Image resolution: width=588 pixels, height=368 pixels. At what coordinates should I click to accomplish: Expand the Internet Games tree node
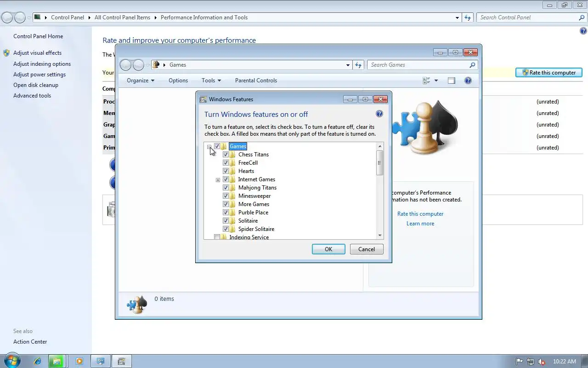(x=218, y=180)
